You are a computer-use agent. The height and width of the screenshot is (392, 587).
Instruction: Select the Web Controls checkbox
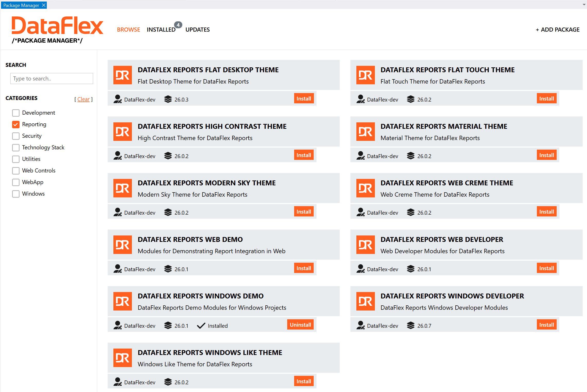16,171
